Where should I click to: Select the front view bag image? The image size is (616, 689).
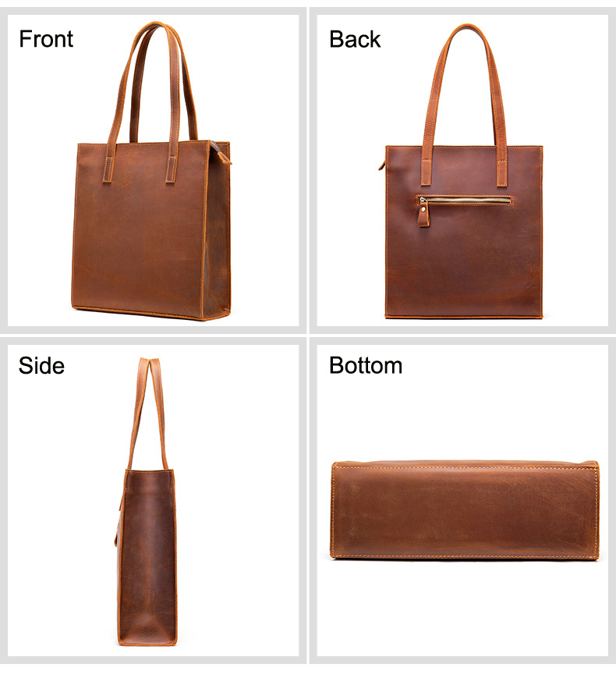pyautogui.click(x=151, y=172)
